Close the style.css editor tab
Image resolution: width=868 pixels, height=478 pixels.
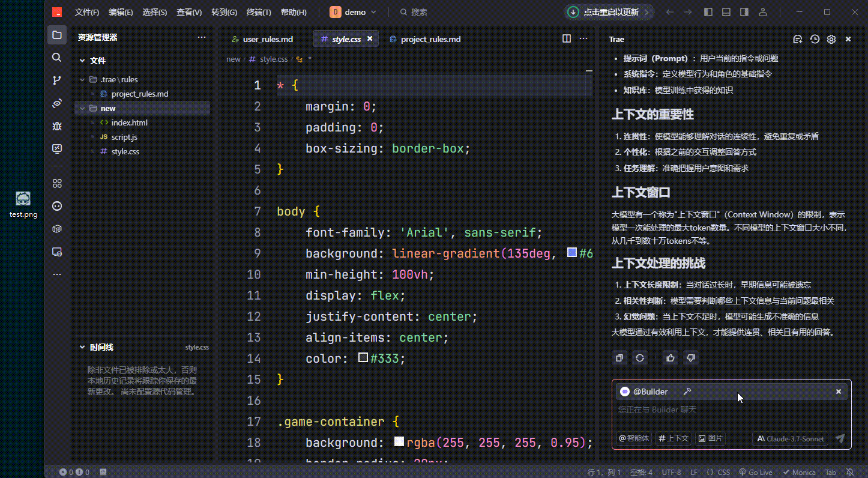click(370, 38)
